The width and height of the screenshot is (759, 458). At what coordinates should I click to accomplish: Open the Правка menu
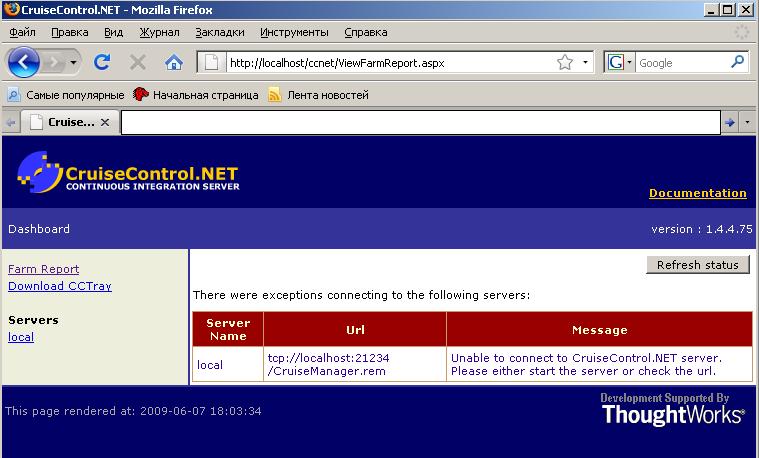click(70, 32)
